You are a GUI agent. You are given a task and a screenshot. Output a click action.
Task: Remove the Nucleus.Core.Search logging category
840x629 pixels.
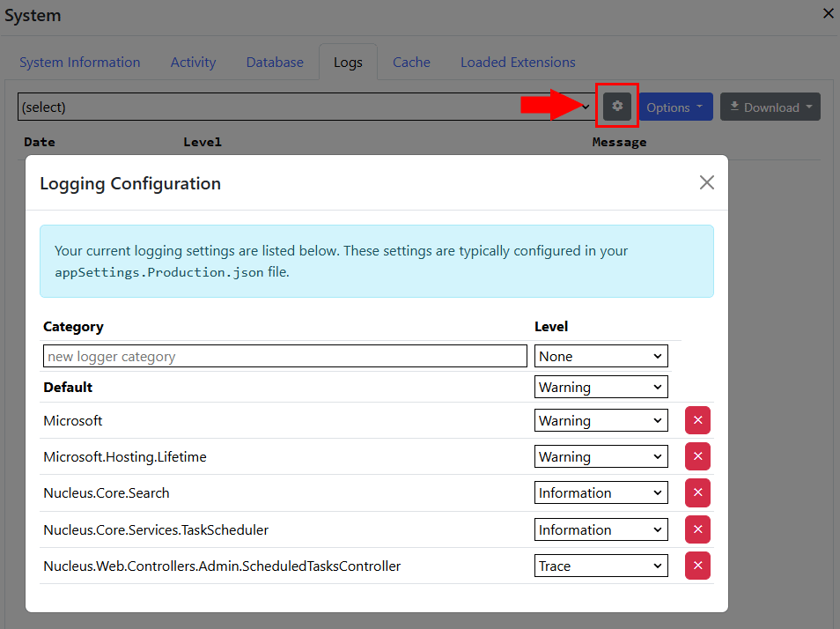coord(696,492)
